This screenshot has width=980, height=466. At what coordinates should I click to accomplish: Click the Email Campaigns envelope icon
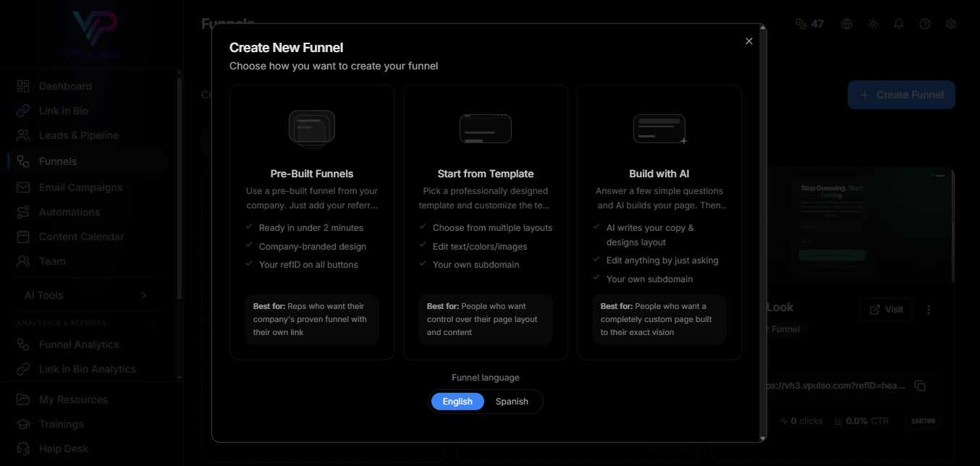24,187
